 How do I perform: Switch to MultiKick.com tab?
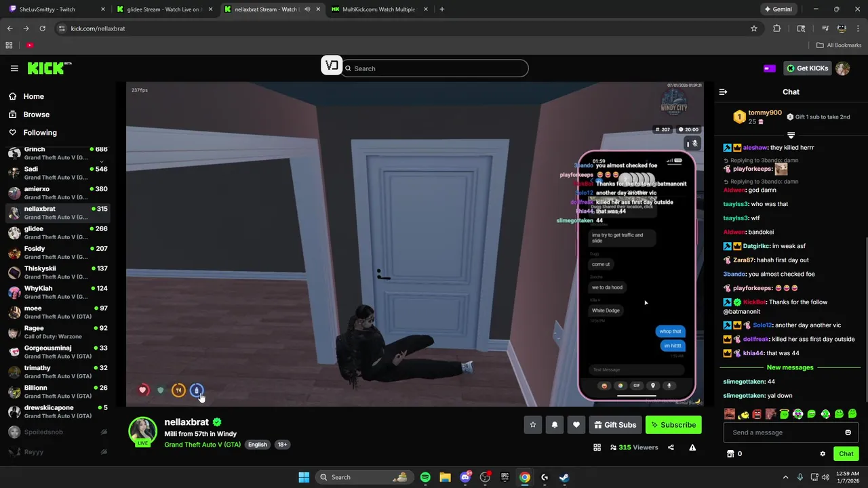coord(379,9)
